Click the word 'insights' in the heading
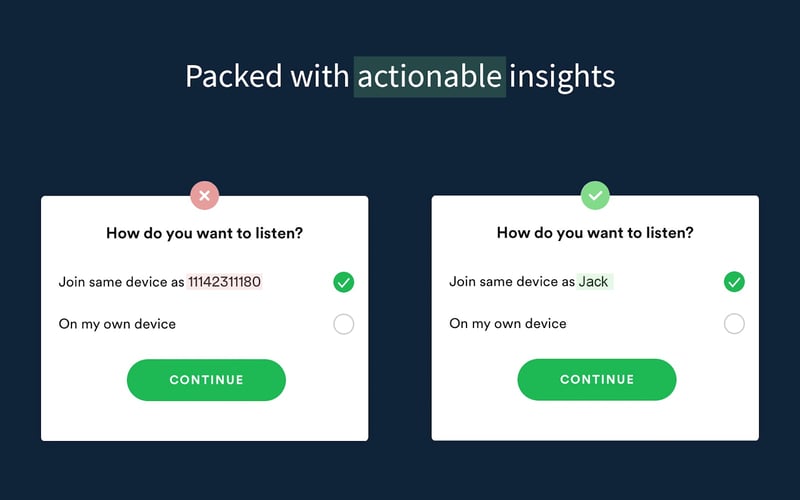The width and height of the screenshot is (800, 500). [562, 76]
